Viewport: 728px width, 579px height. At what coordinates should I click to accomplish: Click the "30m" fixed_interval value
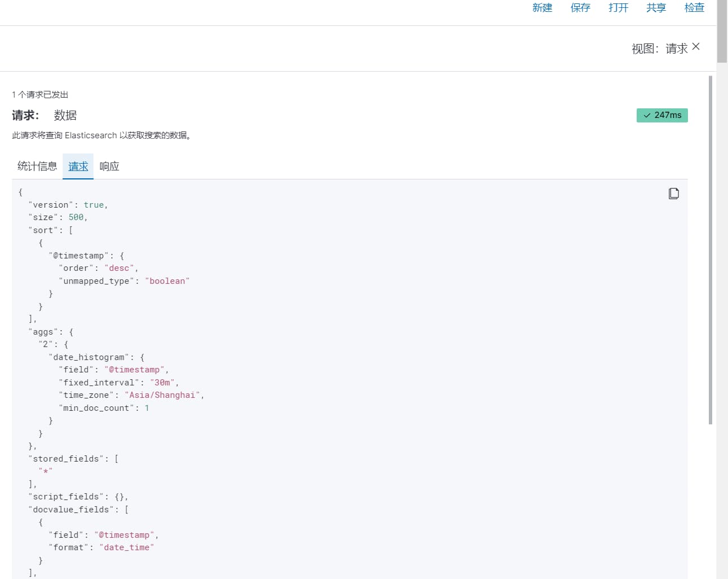(x=162, y=383)
